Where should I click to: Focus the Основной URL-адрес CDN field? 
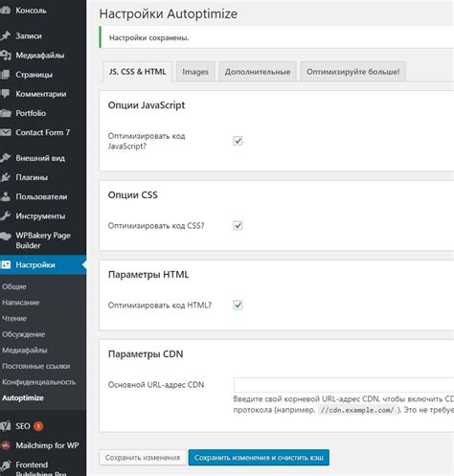coord(344,385)
